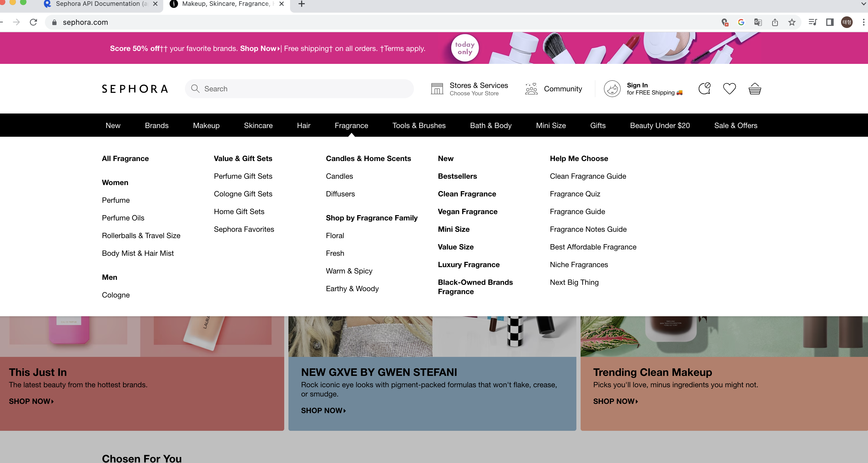Open the Google Translate extension icon
This screenshot has height=463, width=868.
coord(758,22)
